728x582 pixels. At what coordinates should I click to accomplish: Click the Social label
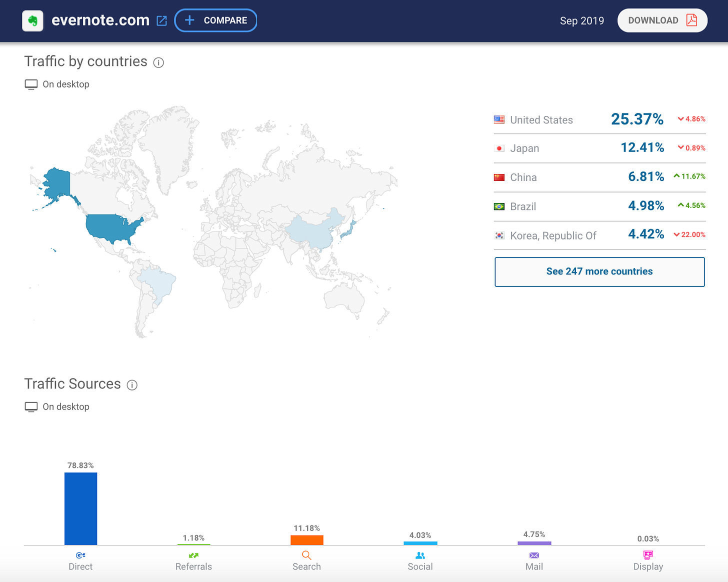click(x=420, y=567)
